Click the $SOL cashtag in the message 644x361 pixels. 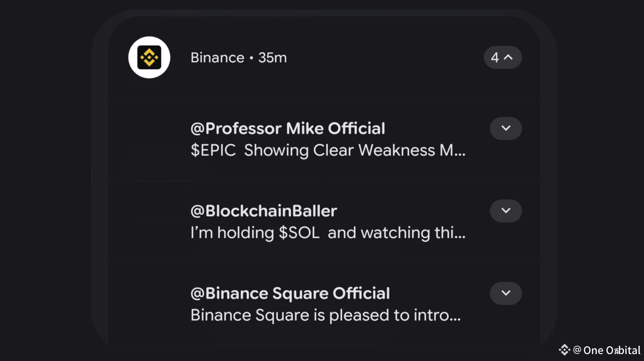[x=299, y=233]
